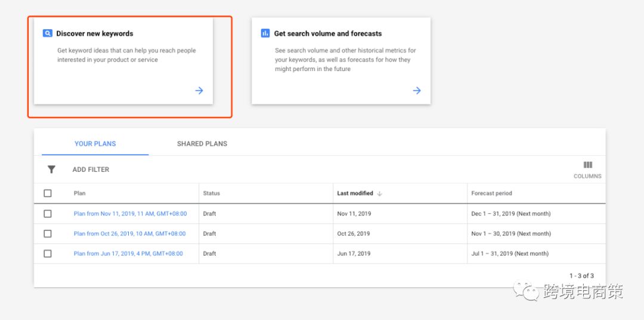Click the arrow in search volume and forecasts card
This screenshot has width=644, height=320.
(x=417, y=91)
